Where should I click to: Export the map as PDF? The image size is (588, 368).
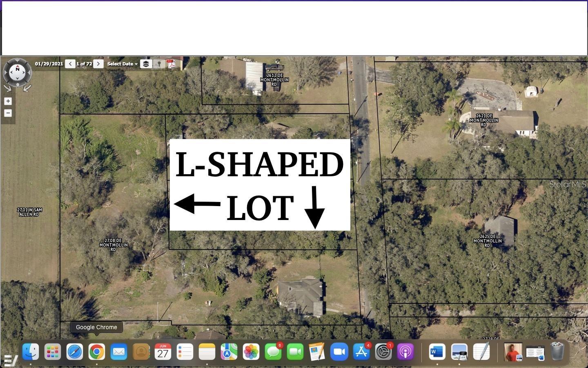tap(171, 64)
